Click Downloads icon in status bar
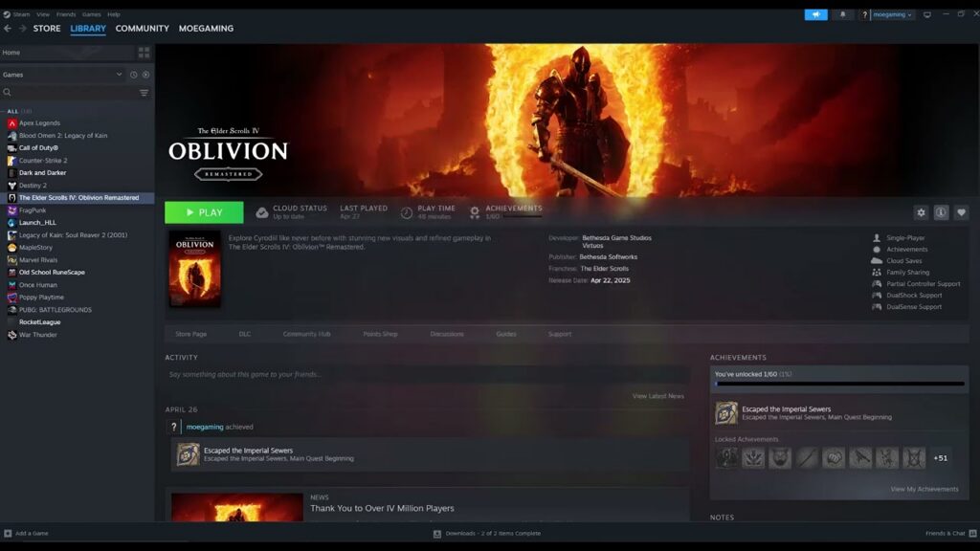The image size is (980, 551). (x=436, y=534)
